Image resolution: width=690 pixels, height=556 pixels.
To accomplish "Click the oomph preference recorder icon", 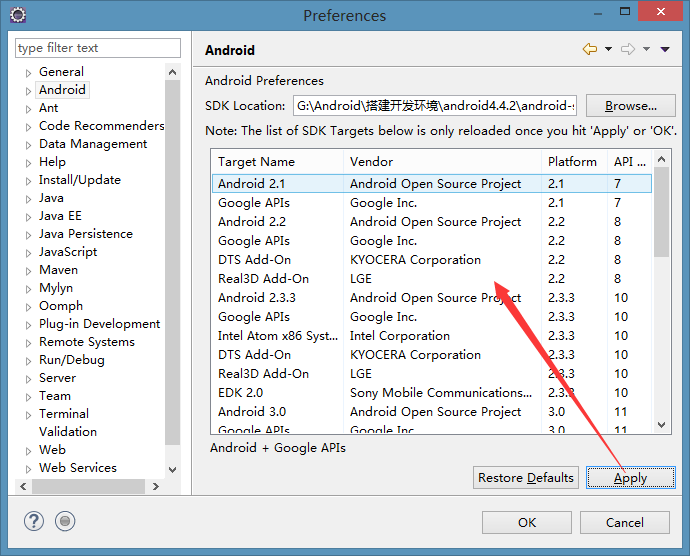I will 65,521.
